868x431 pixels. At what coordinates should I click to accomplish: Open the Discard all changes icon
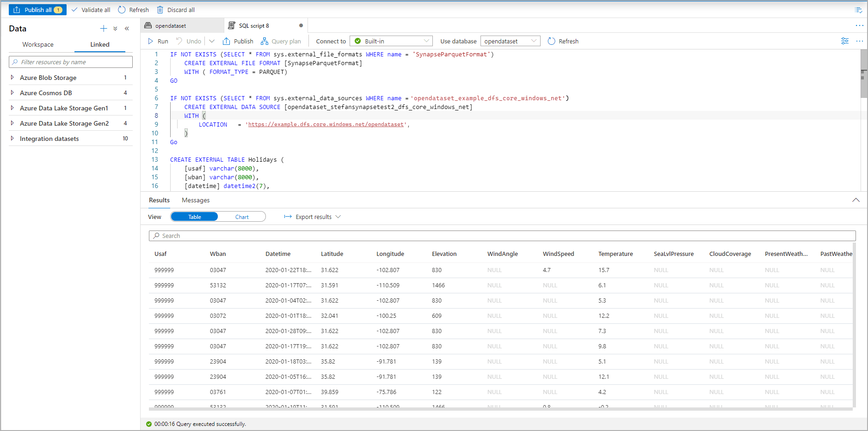click(x=160, y=9)
